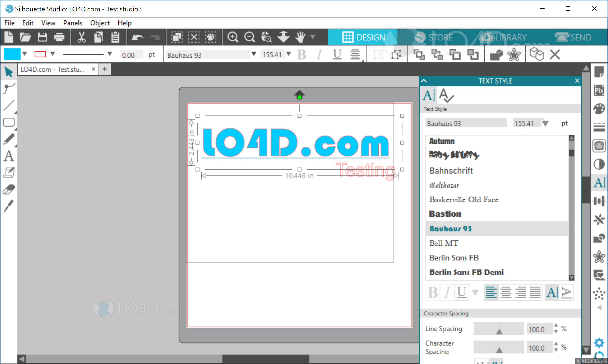The image size is (608, 364).
Task: Open font size dropdown in Text Style panel
Action: point(545,123)
